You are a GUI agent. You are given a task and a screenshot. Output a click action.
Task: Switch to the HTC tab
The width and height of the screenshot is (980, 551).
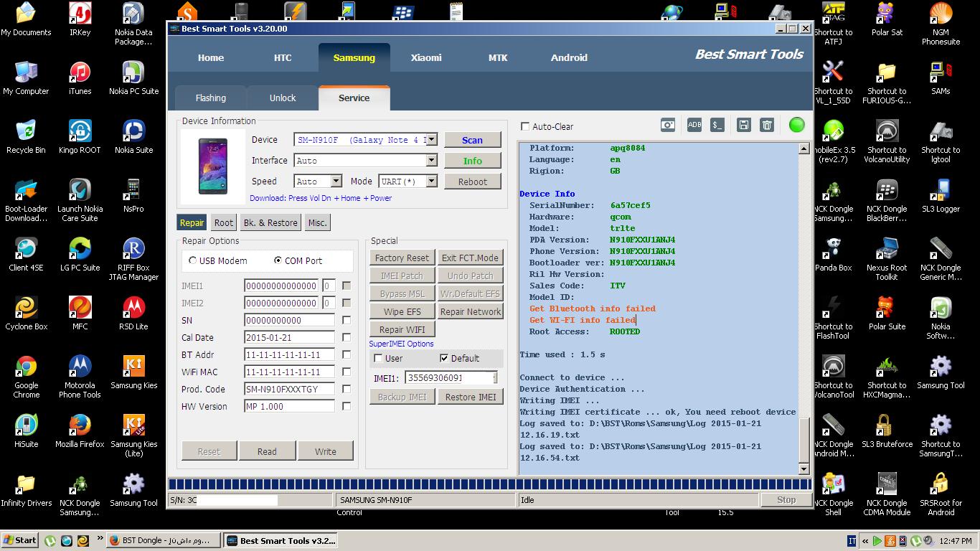coord(283,57)
